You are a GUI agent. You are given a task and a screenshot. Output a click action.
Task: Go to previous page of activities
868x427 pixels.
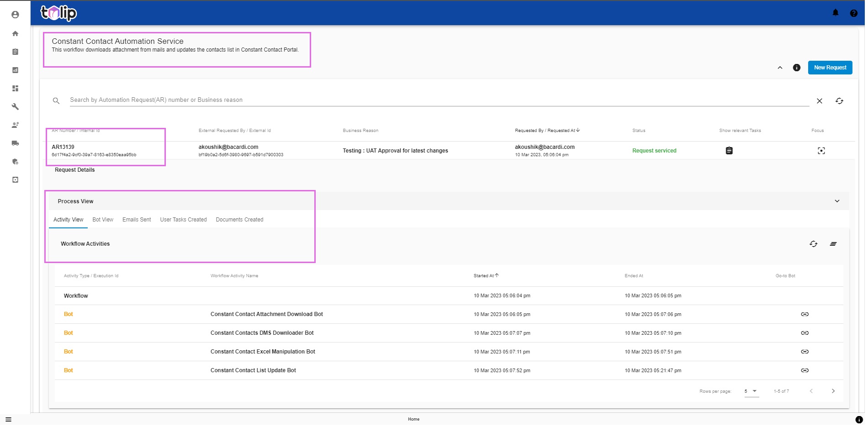coord(811,391)
